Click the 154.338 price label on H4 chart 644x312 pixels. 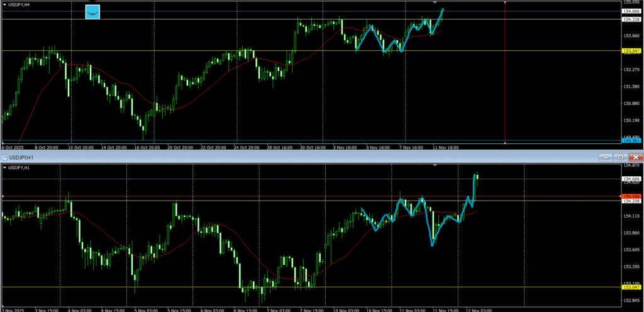tap(631, 19)
